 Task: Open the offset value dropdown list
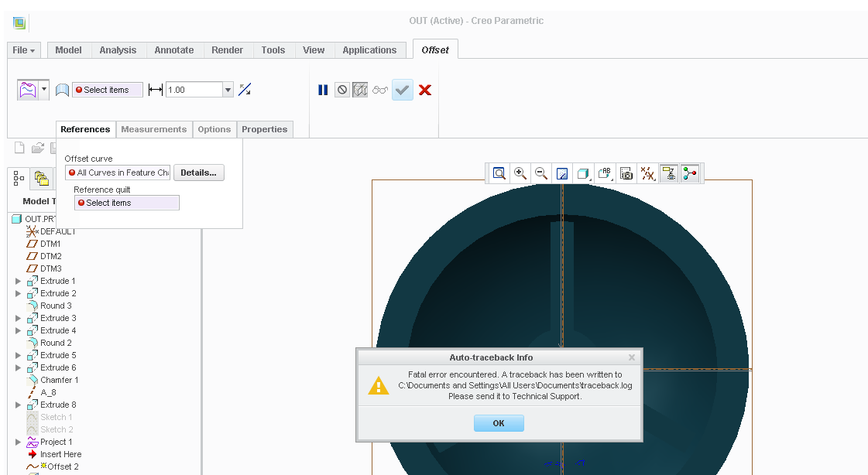pos(228,90)
